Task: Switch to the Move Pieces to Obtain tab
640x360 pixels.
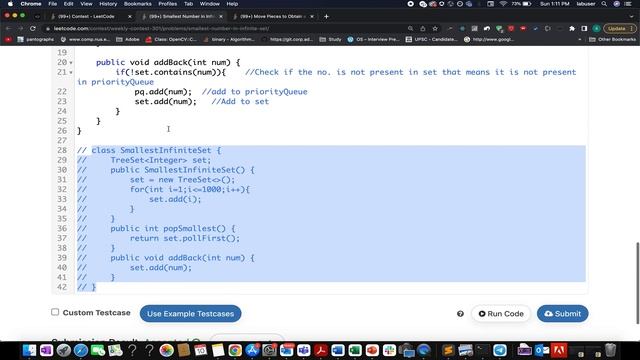Action: pos(273,16)
